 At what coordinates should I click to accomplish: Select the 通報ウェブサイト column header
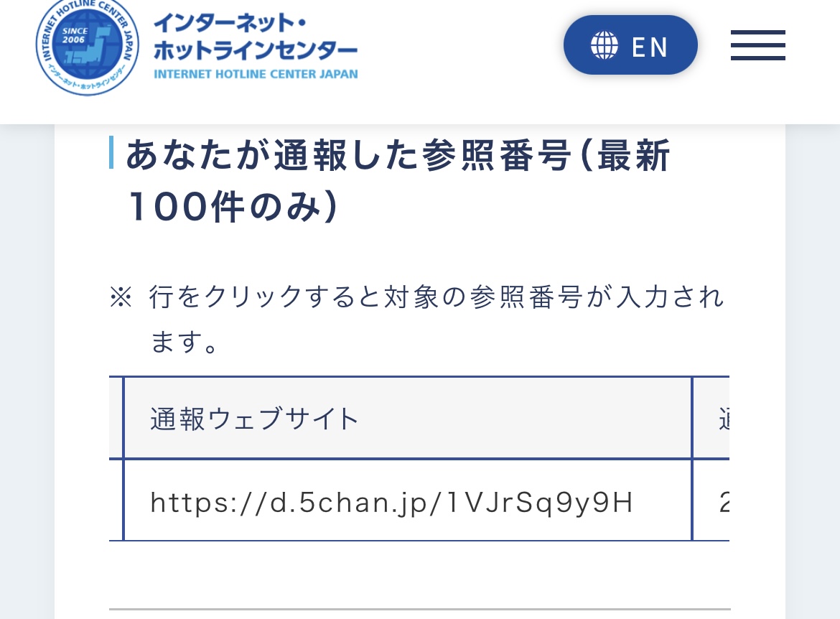tap(254, 417)
